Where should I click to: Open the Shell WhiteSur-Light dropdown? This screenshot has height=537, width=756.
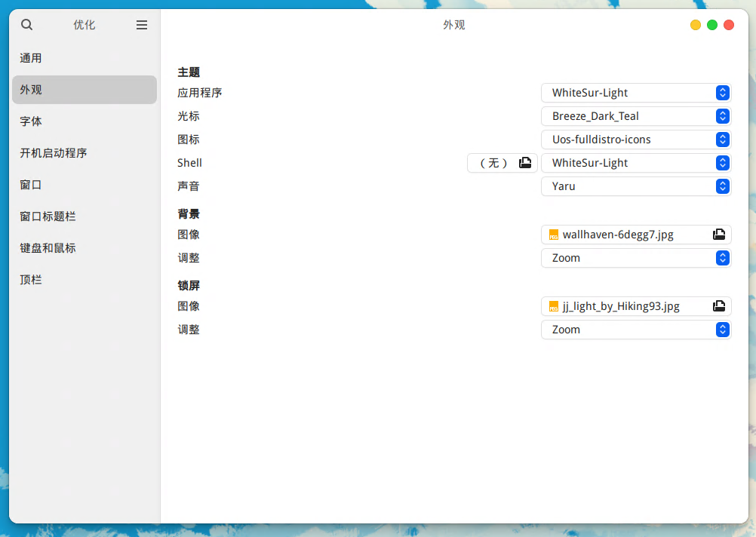point(636,163)
